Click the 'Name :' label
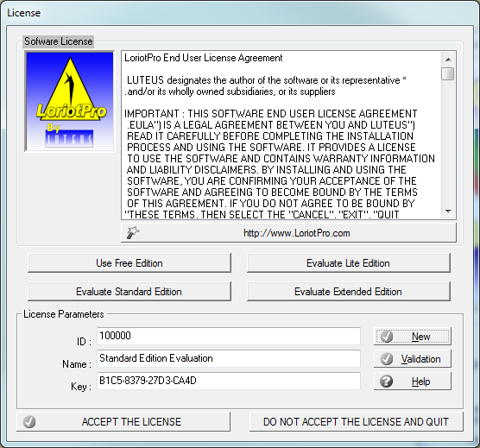Image resolution: width=480 pixels, height=448 pixels. [77, 364]
